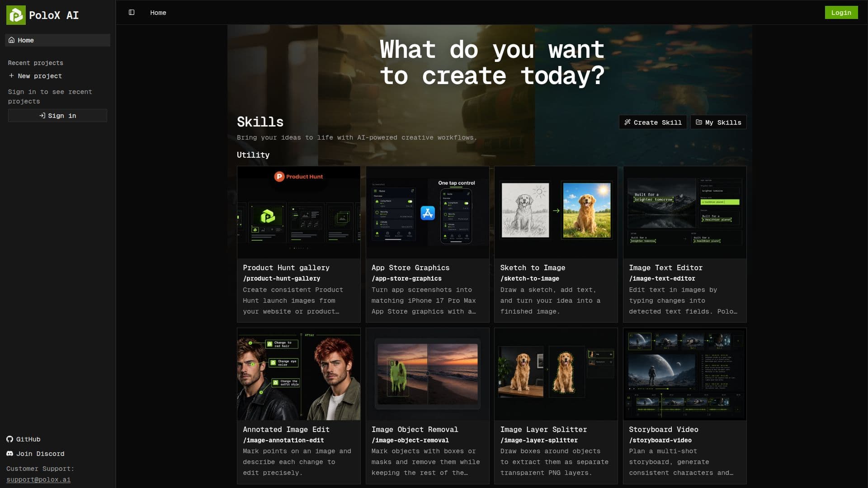The image size is (868, 488).
Task: Open the Image Layer Splitter card image
Action: coord(556,374)
